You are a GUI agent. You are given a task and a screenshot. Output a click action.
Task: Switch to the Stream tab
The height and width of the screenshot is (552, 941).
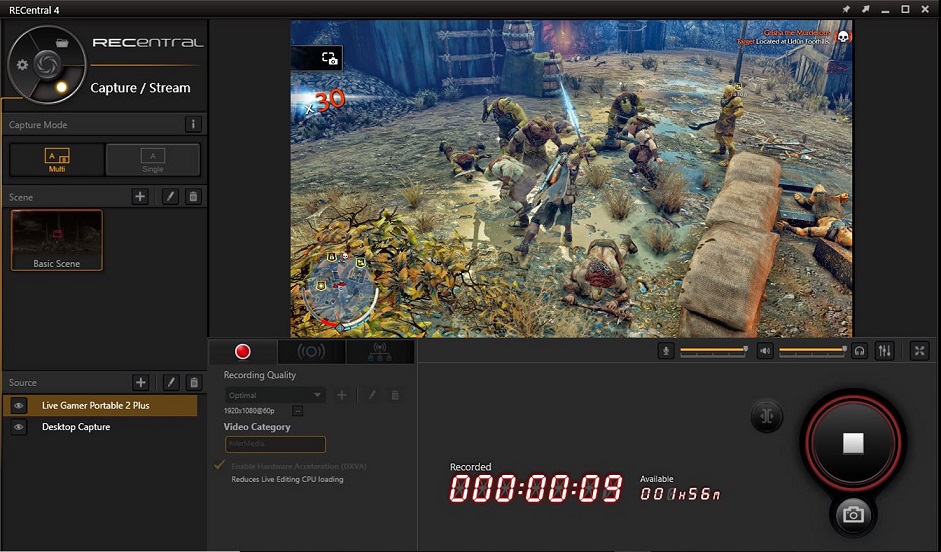(311, 352)
